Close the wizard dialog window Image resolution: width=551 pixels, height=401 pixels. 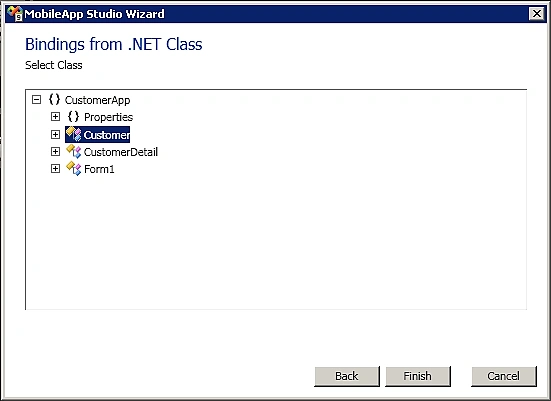tap(537, 14)
